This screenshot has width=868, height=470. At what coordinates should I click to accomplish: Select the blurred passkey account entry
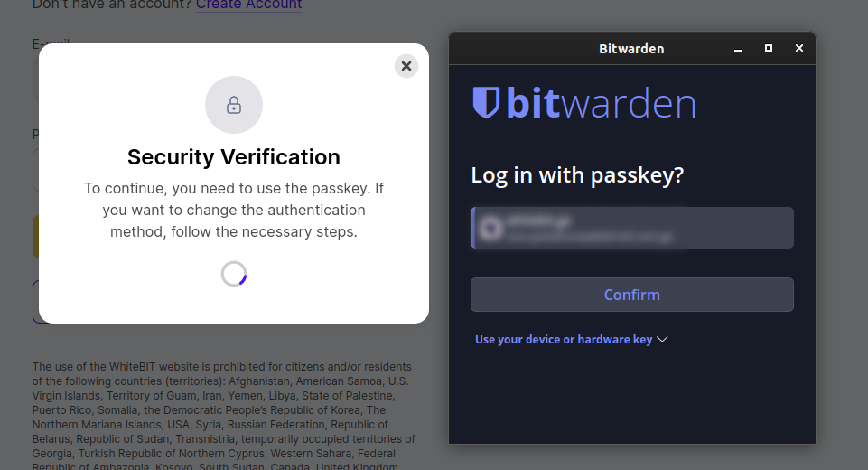632,228
